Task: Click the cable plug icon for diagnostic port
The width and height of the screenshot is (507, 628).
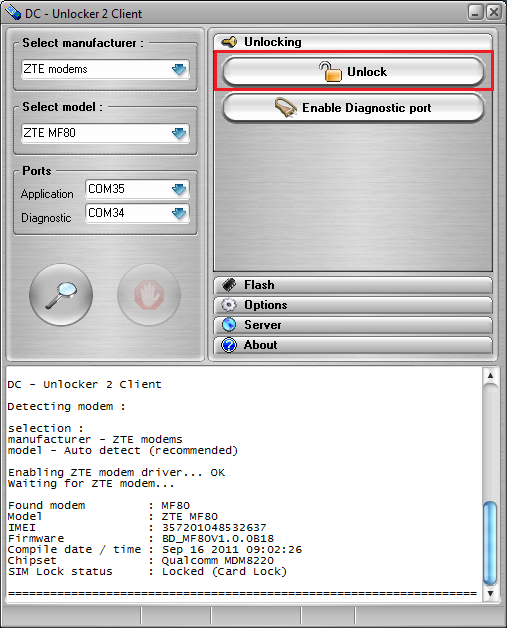Action: (286, 108)
